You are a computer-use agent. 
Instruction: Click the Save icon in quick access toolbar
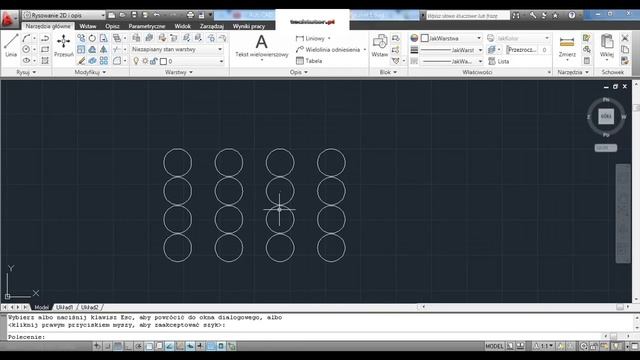134,15
